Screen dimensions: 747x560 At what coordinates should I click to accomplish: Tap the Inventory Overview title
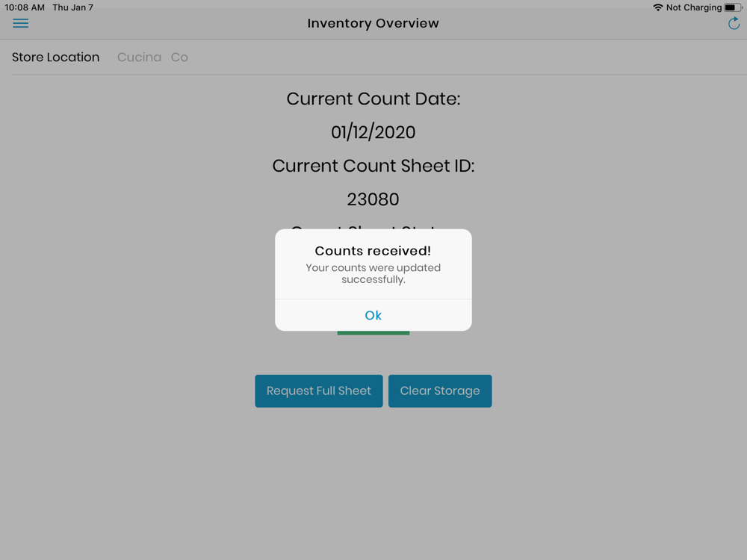tap(373, 23)
